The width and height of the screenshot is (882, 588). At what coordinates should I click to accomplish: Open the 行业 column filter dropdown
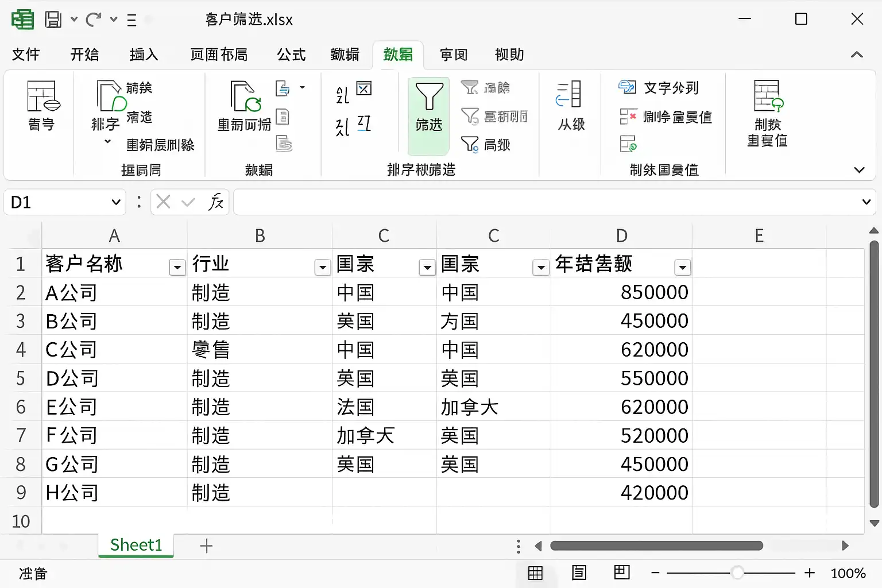pos(322,267)
